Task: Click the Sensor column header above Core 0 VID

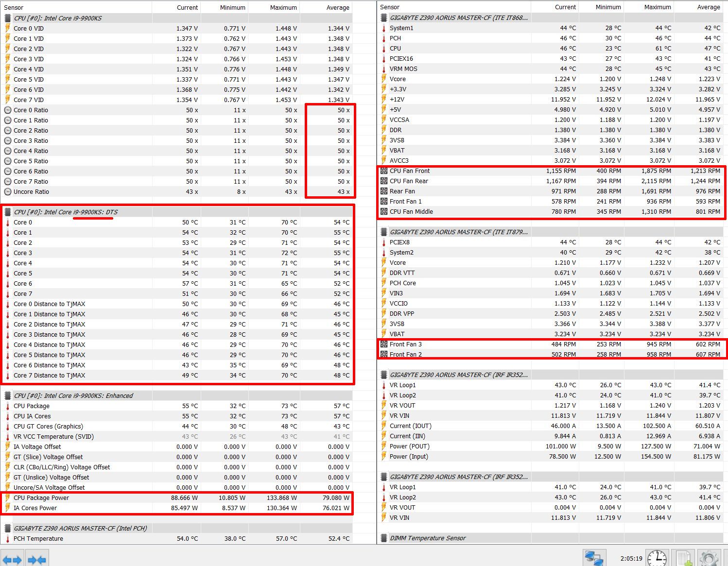Action: click(x=14, y=8)
